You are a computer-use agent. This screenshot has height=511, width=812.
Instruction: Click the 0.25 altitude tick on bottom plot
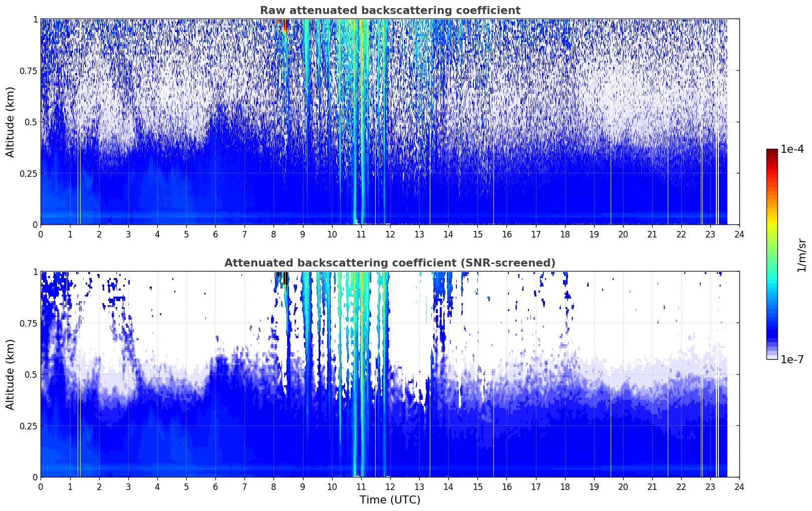(29, 426)
